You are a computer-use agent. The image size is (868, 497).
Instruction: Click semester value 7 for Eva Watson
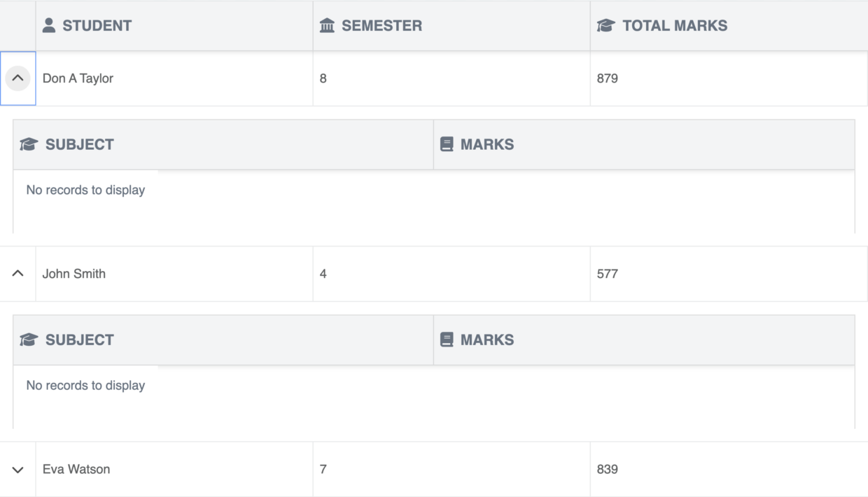(x=323, y=470)
